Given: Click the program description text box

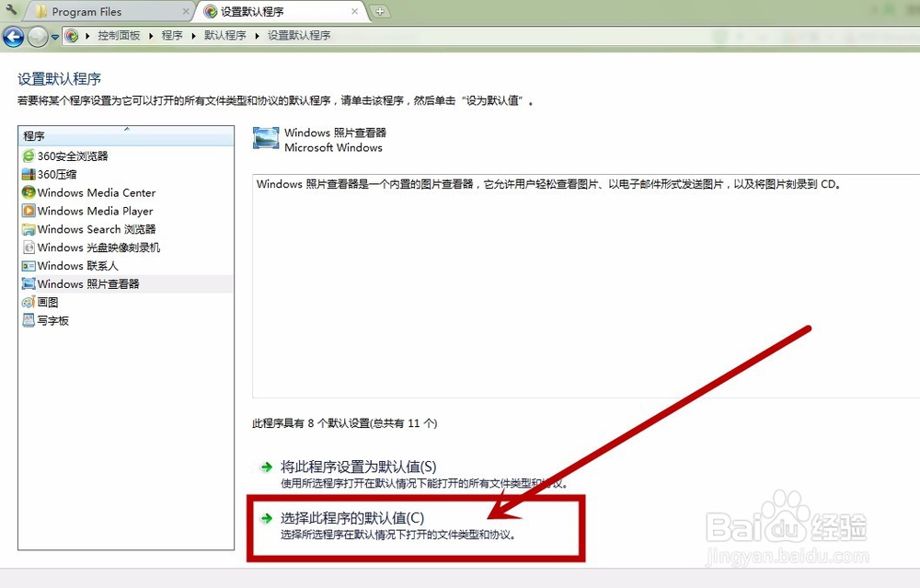Looking at the screenshot, I should coord(586,286).
